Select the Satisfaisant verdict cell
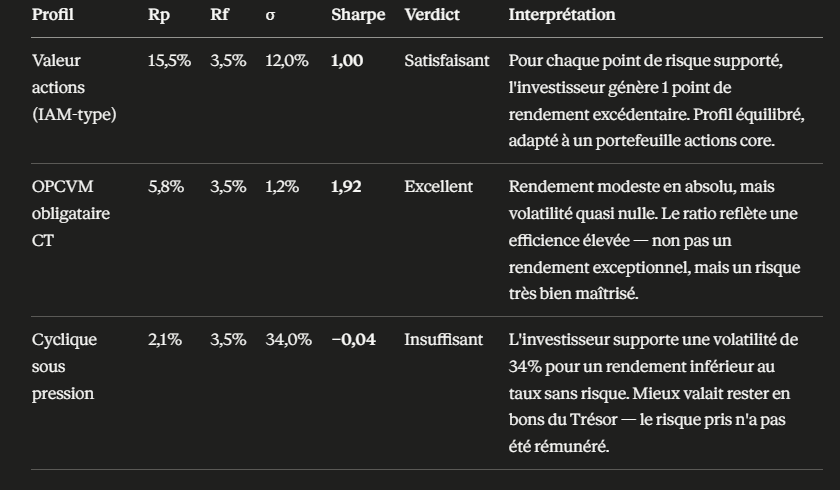Screen dimensions: 840x490 pos(447,61)
